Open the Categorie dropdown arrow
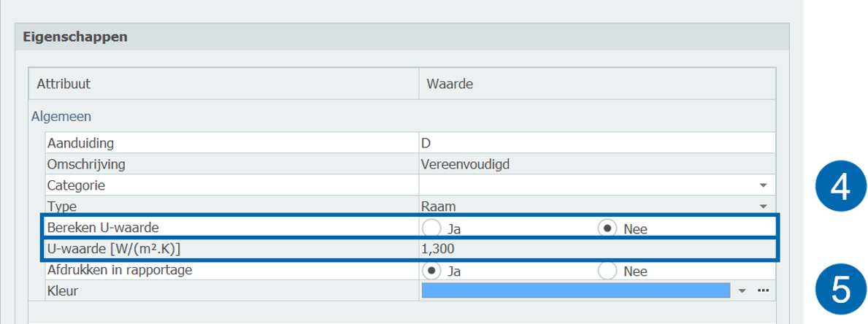Viewport: 868px width, 324px height. coord(764,185)
